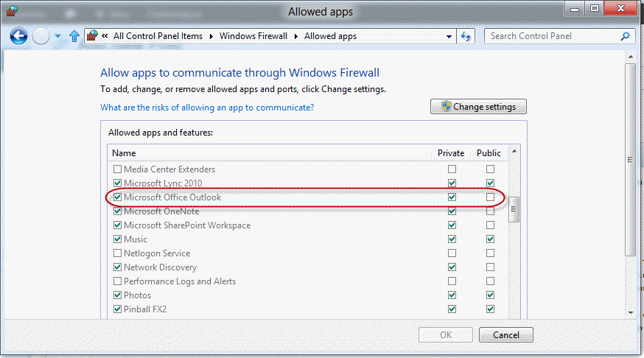
Task: Click the window title bar icon
Action: (x=10, y=11)
